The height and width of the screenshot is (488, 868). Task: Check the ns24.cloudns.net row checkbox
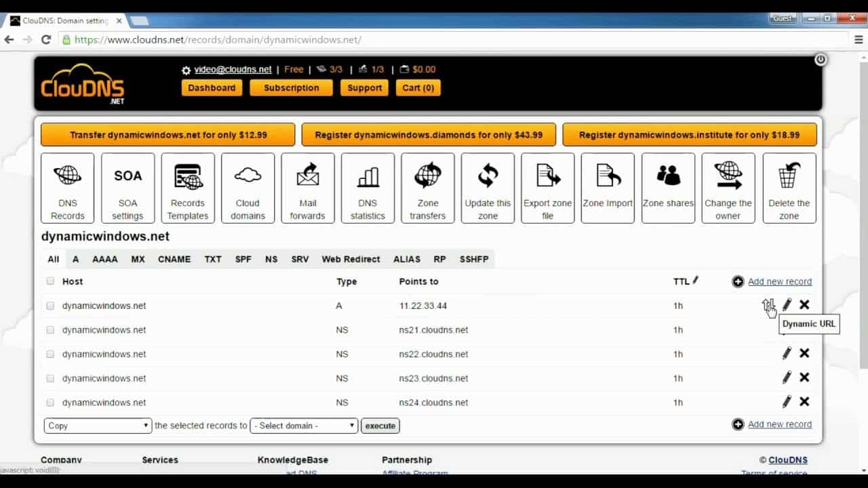[50, 403]
